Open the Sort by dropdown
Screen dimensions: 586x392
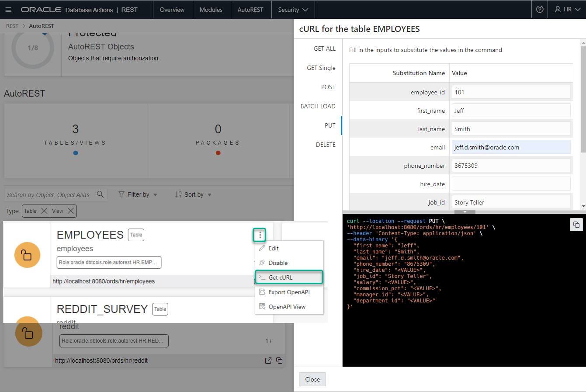click(193, 194)
